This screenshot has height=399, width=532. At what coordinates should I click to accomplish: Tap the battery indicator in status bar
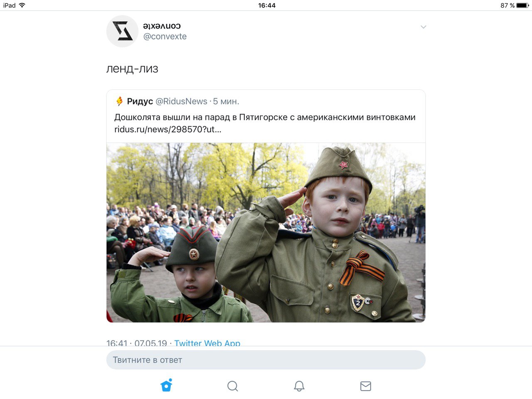(522, 5)
